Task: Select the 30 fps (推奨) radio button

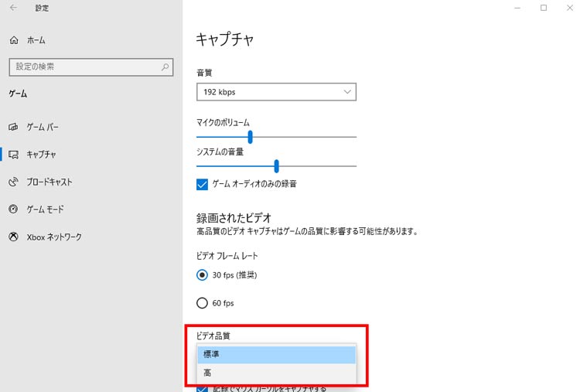Action: coord(202,275)
